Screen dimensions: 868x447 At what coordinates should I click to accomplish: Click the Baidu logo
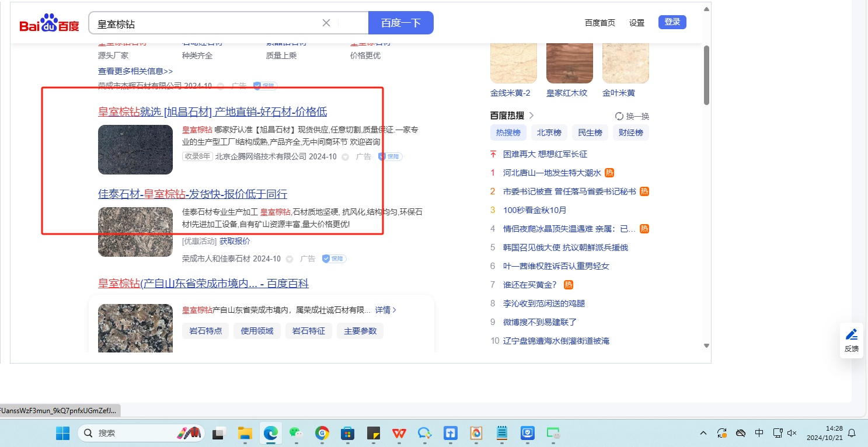click(x=49, y=23)
